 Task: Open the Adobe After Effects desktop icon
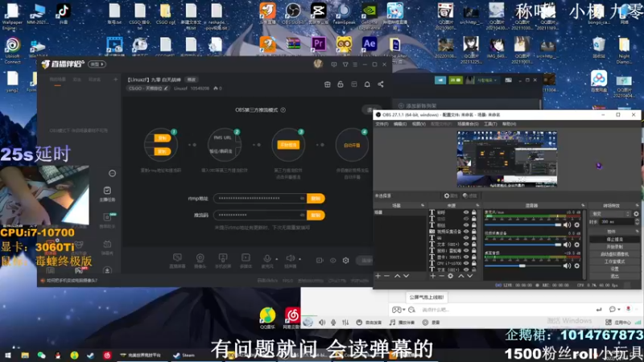[369, 44]
